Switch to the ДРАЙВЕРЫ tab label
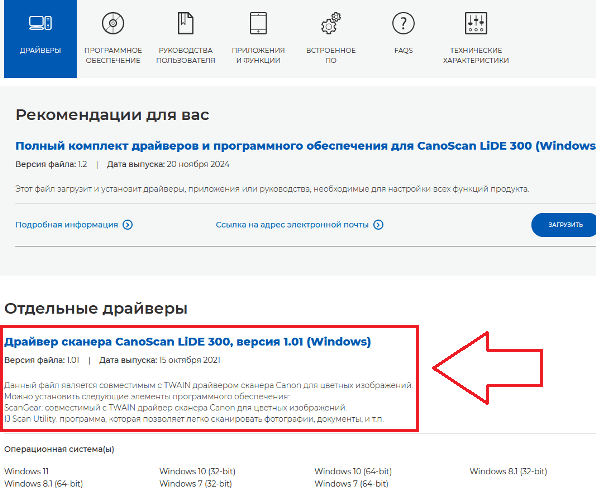 [x=40, y=51]
